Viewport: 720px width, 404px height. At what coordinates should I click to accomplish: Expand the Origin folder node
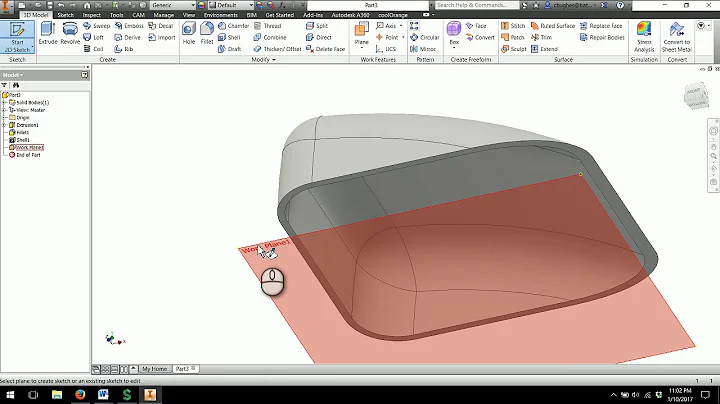(x=4, y=118)
